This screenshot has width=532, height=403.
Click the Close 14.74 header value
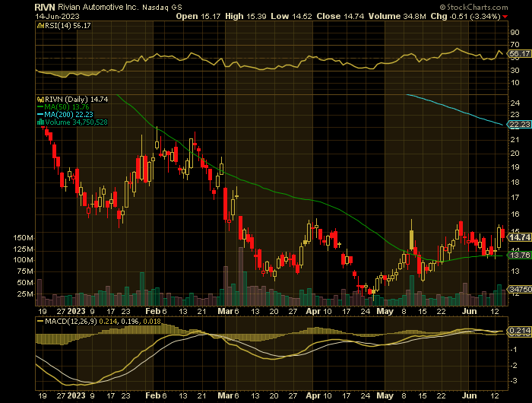340,16
